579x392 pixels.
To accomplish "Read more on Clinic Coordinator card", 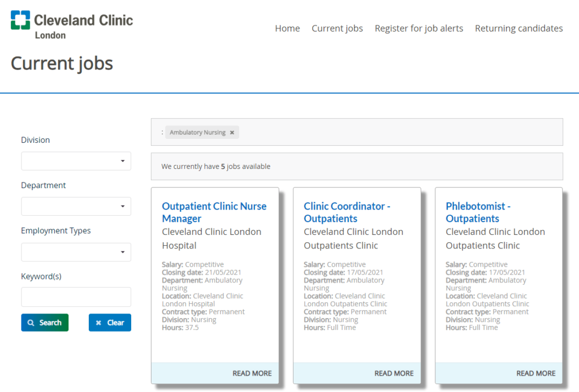I will coord(394,373).
